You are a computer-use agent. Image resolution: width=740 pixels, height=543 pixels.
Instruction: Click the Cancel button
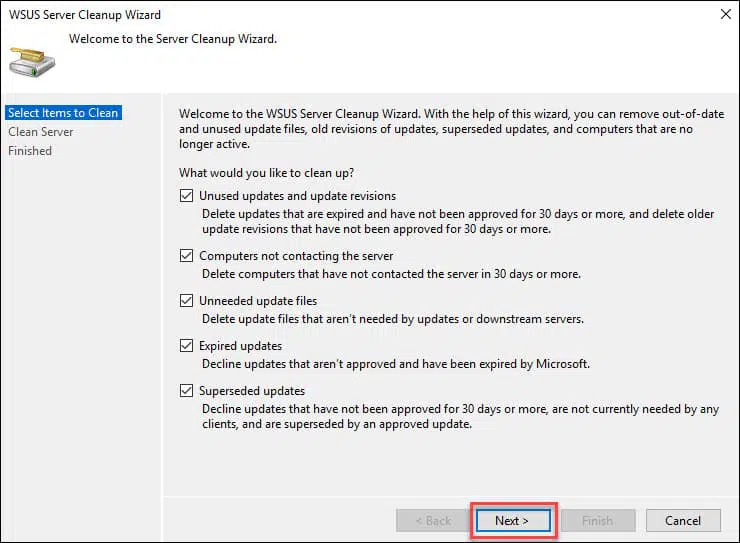point(683,520)
